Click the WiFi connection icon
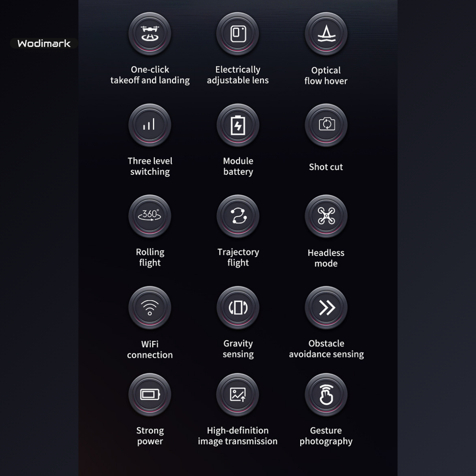Image resolution: width=476 pixels, height=476 pixels. tap(150, 308)
